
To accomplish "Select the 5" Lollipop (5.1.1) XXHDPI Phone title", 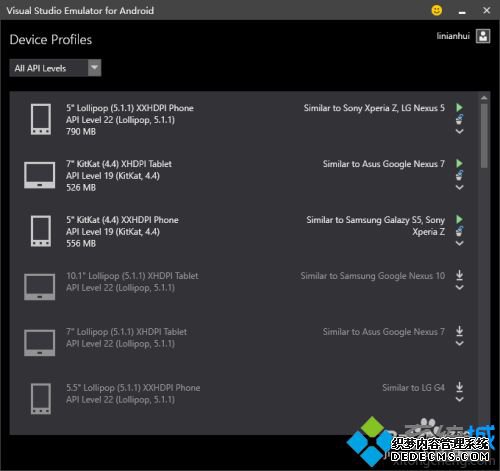I will click(130, 108).
